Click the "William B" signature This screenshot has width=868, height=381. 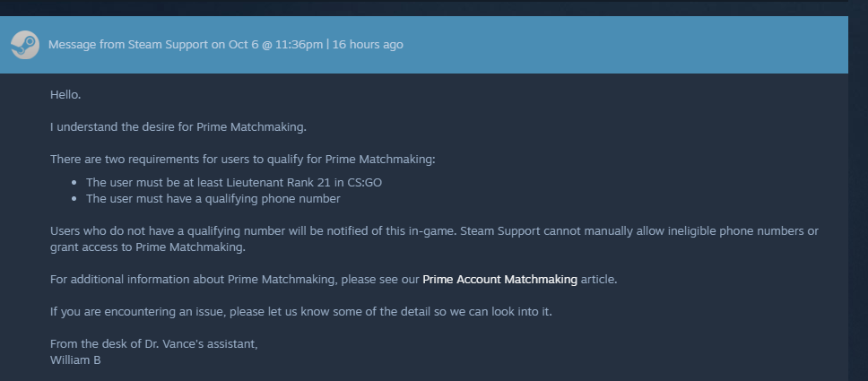click(75, 359)
